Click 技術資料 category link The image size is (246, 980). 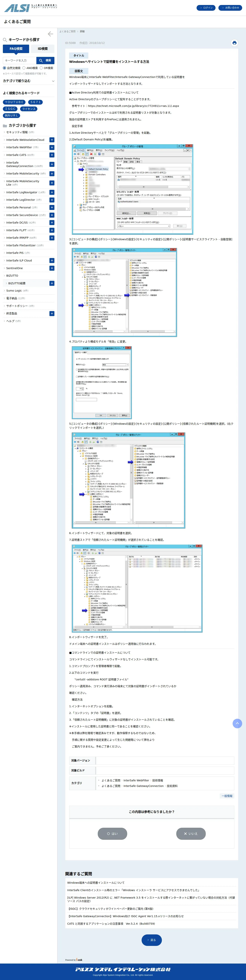pos(172,786)
